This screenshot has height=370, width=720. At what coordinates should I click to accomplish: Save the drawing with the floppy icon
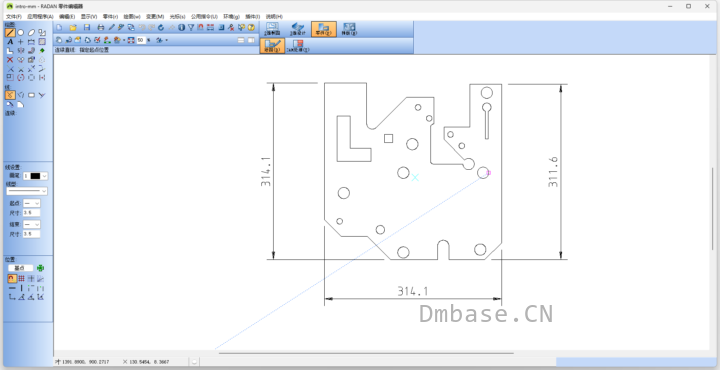pos(87,28)
